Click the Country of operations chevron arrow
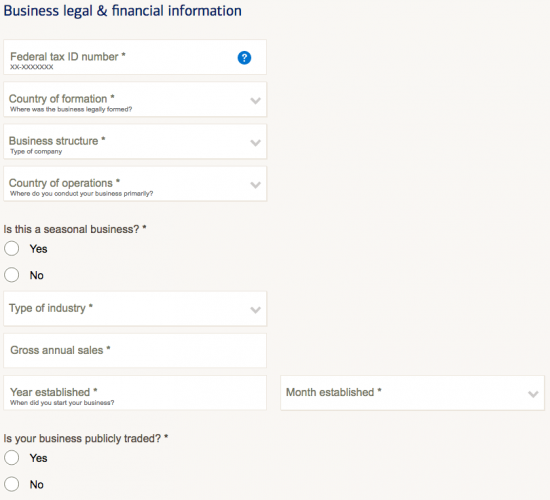 (255, 185)
